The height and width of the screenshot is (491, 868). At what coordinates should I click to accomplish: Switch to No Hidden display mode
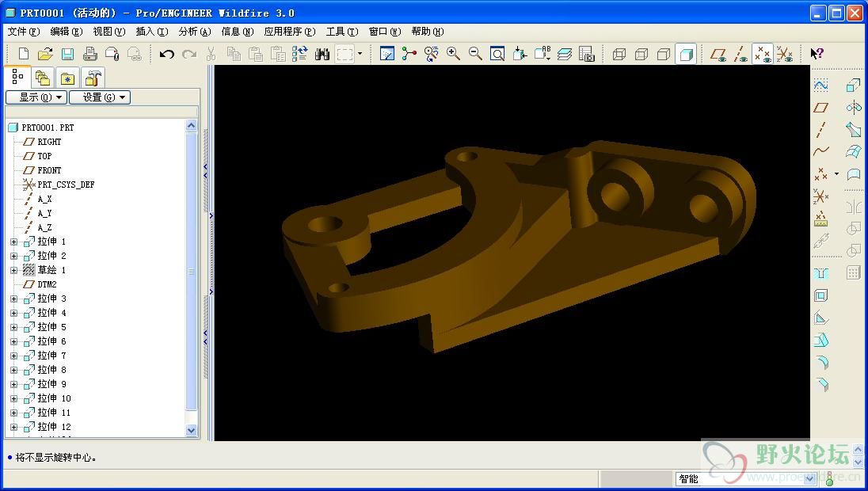[x=664, y=54]
